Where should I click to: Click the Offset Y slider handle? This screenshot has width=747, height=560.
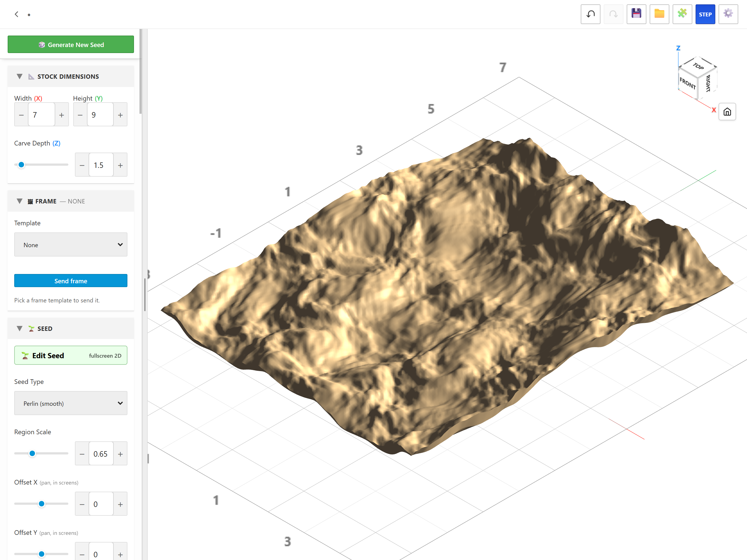(42, 554)
